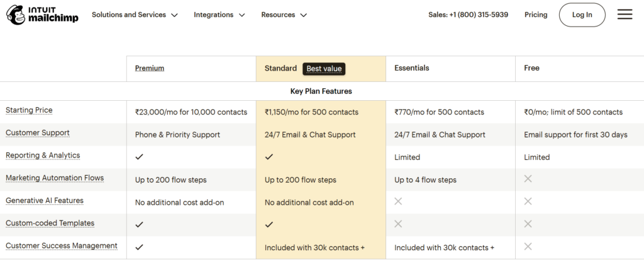The width and height of the screenshot is (644, 264).
Task: Click the Best value badge
Action: click(324, 69)
